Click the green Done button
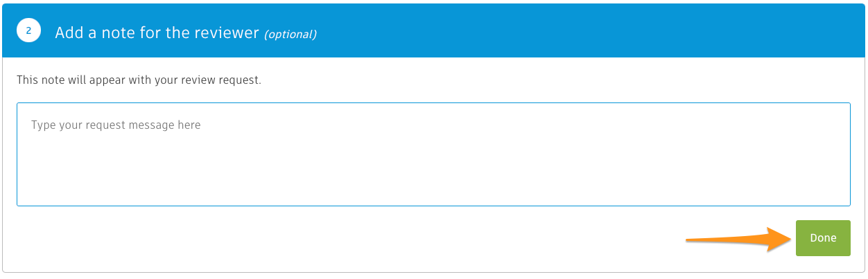 click(x=823, y=238)
